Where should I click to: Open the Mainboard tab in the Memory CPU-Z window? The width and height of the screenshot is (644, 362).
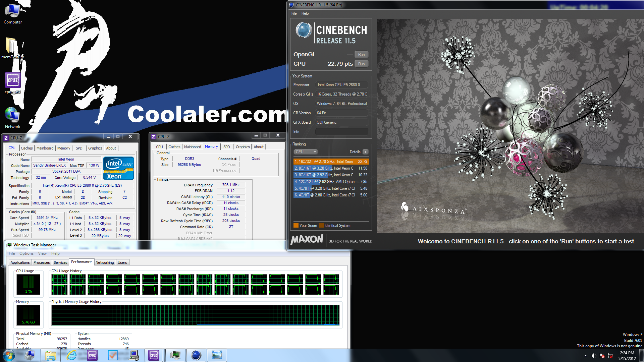point(193,147)
